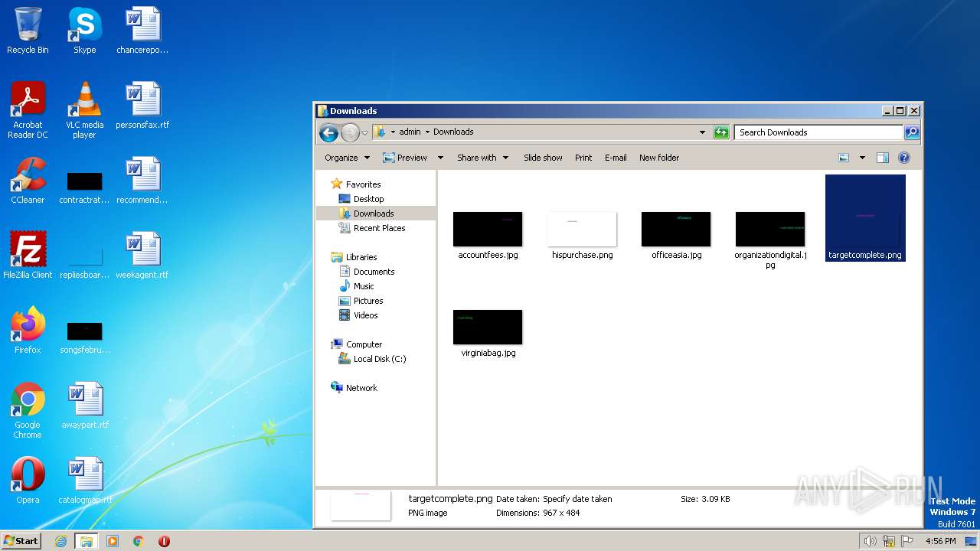Toggle the preview pane button
980x551 pixels.
coord(882,158)
